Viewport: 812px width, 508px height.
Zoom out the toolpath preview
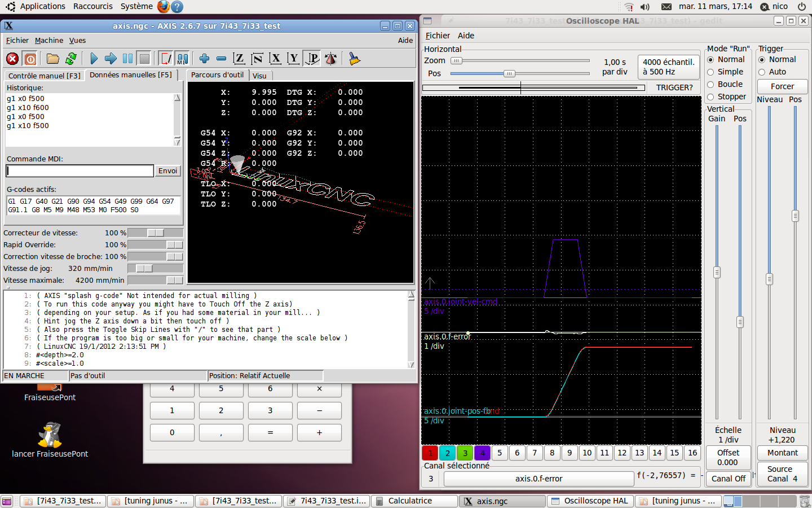[222, 59]
